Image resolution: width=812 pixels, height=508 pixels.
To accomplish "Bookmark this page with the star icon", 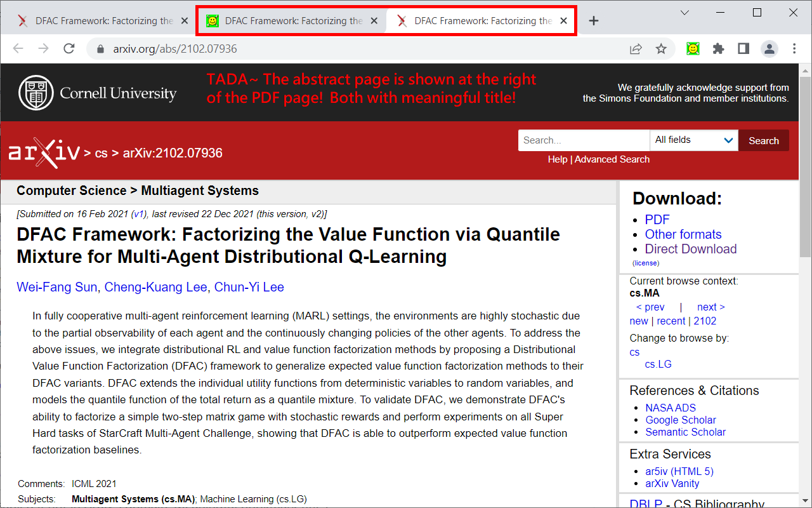I will click(662, 48).
